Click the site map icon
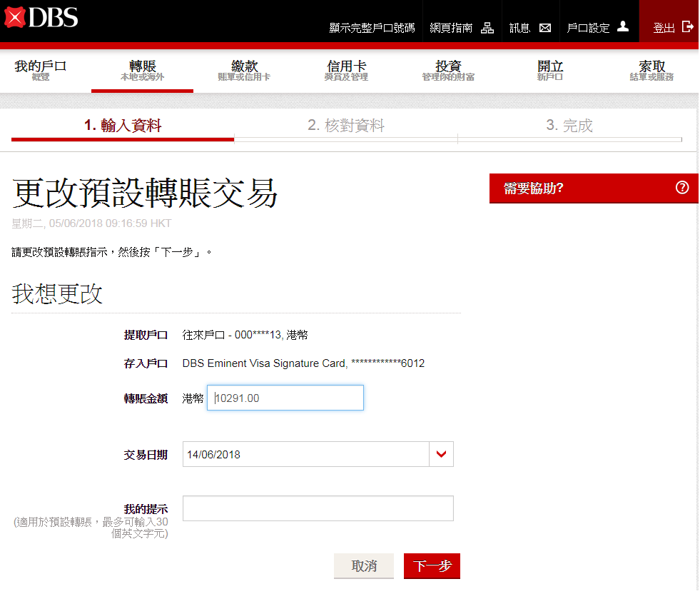 (487, 28)
